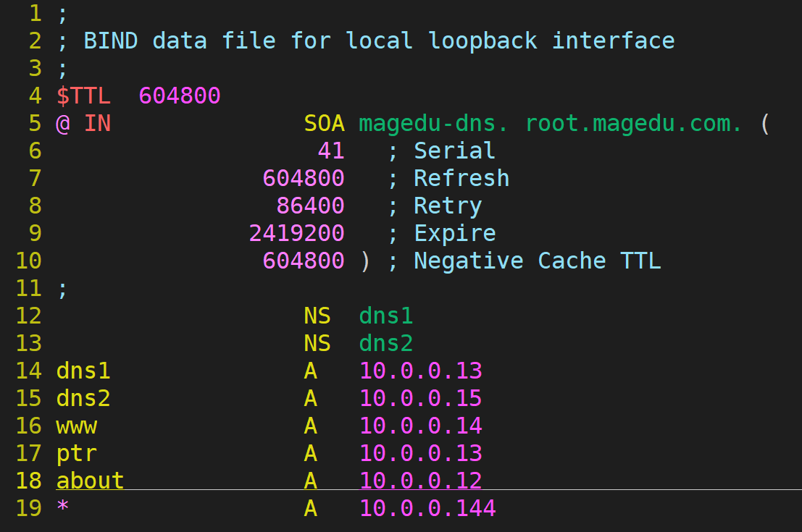The width and height of the screenshot is (802, 532).
Task: Click the IN class keyword
Action: click(97, 123)
